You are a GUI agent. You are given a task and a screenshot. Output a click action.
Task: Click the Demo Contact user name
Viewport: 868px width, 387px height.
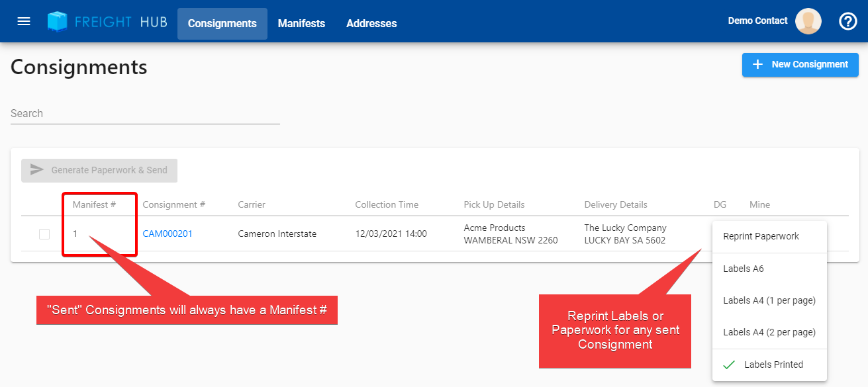(x=757, y=21)
